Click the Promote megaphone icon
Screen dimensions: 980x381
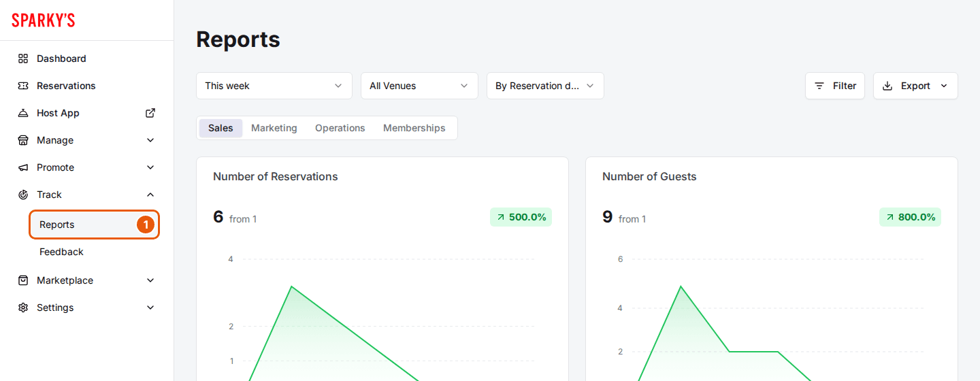(23, 167)
